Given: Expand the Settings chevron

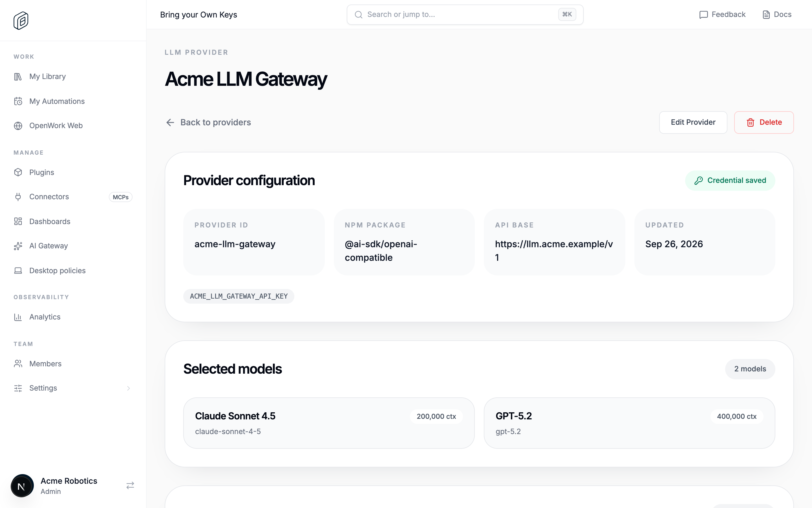Looking at the screenshot, I should 129,388.
